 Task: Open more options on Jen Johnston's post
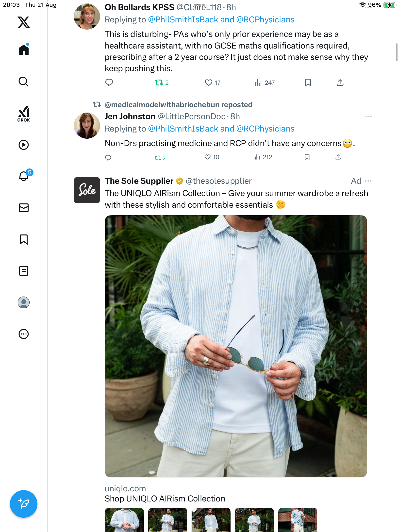(368, 116)
